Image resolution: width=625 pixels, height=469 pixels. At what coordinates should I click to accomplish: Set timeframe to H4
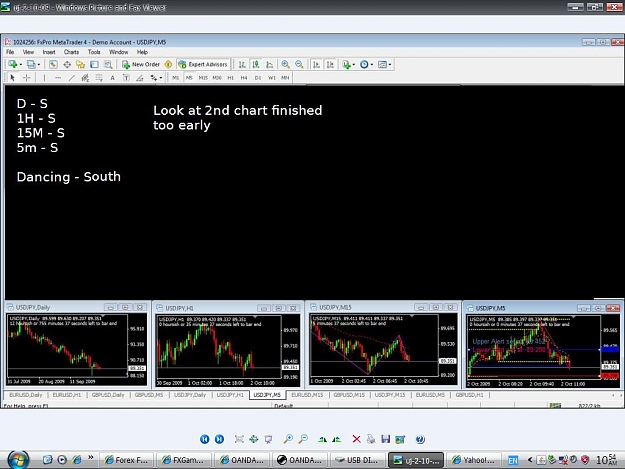244,78
